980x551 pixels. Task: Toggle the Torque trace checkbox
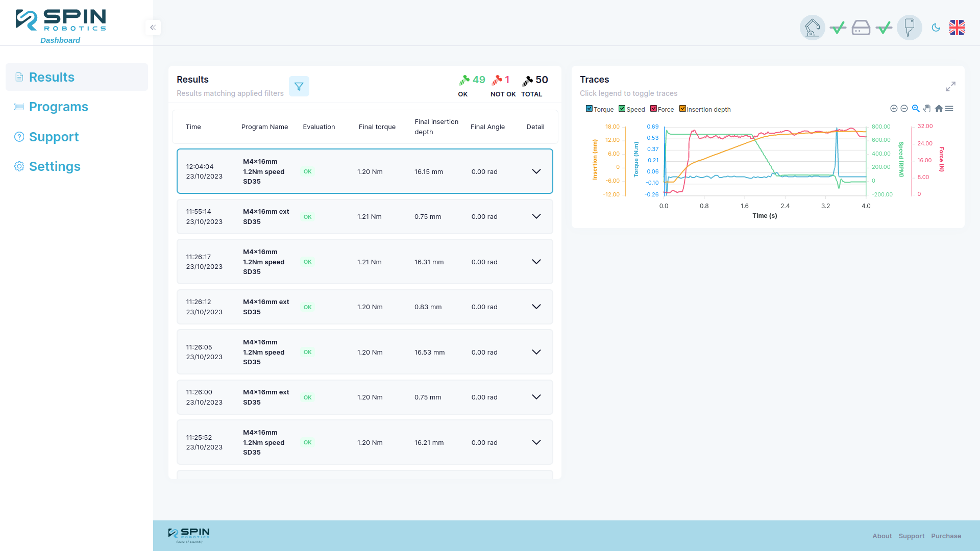click(589, 109)
